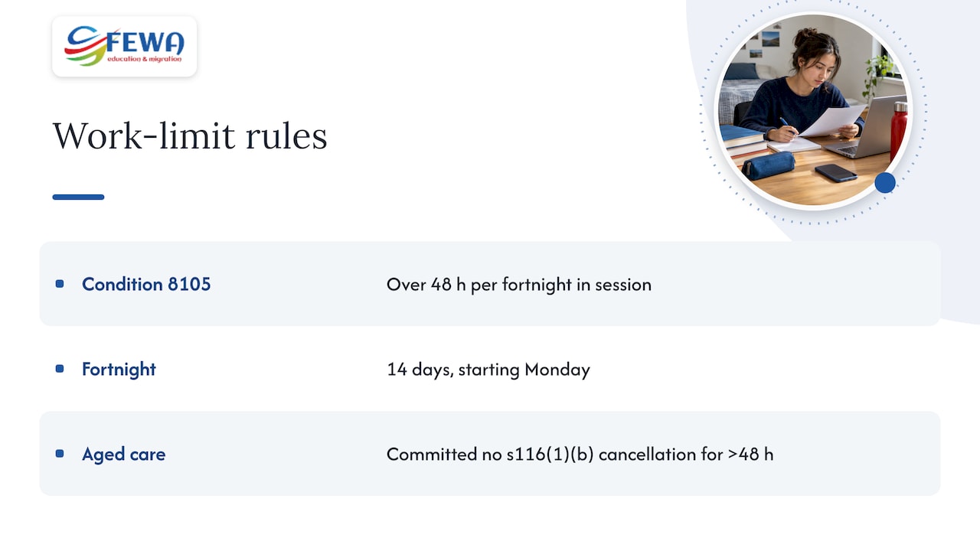The image size is (980, 551).
Task: Click the blue underline bar below title
Action: pyautogui.click(x=78, y=197)
